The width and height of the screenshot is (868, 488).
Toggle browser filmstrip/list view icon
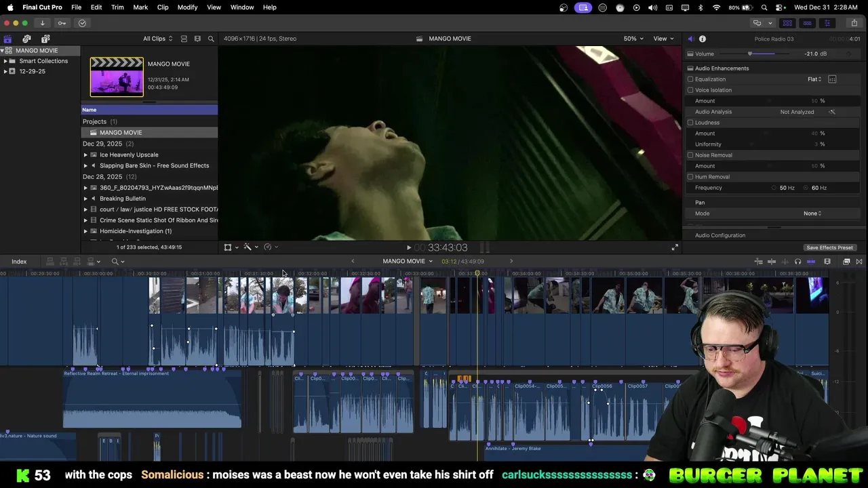[x=184, y=39]
